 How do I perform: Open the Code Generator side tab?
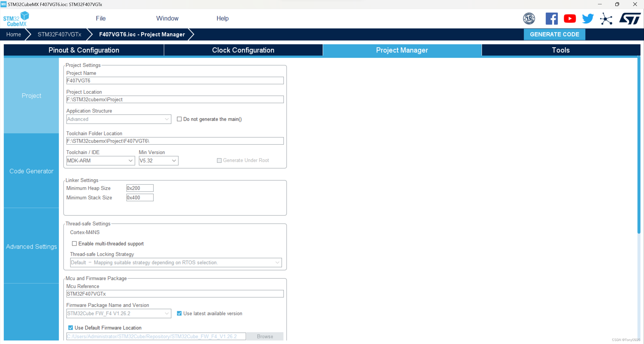tap(31, 171)
